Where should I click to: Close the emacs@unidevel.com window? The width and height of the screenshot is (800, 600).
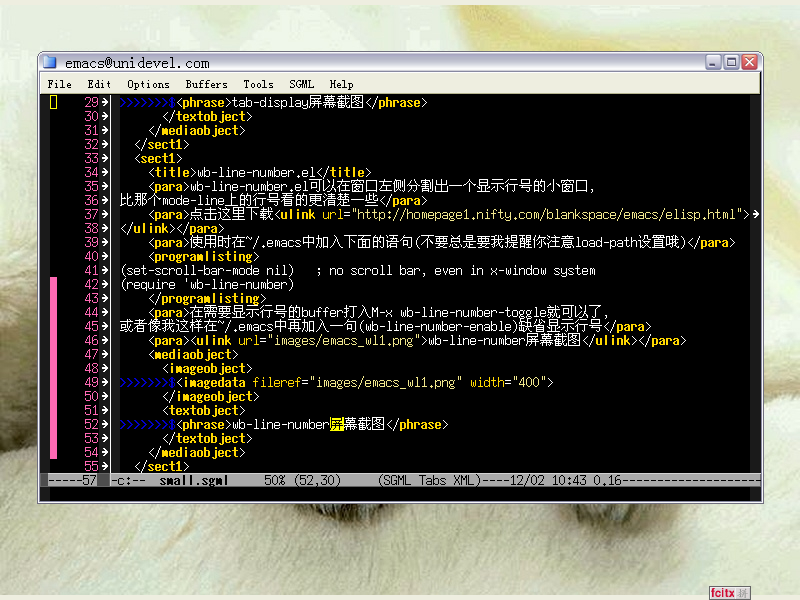[x=749, y=62]
